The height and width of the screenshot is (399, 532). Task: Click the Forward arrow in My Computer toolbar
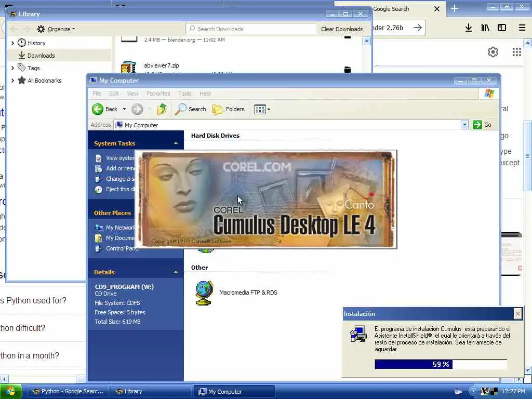tap(137, 109)
